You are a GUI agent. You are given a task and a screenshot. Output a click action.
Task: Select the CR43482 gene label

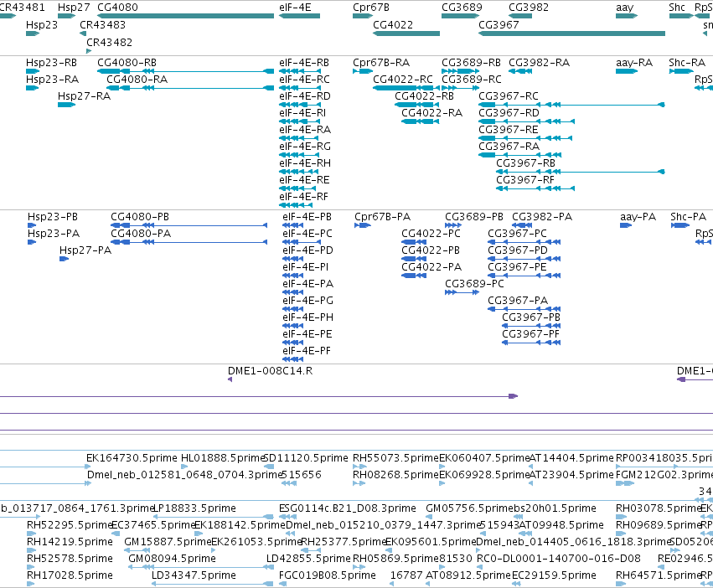coord(109,42)
